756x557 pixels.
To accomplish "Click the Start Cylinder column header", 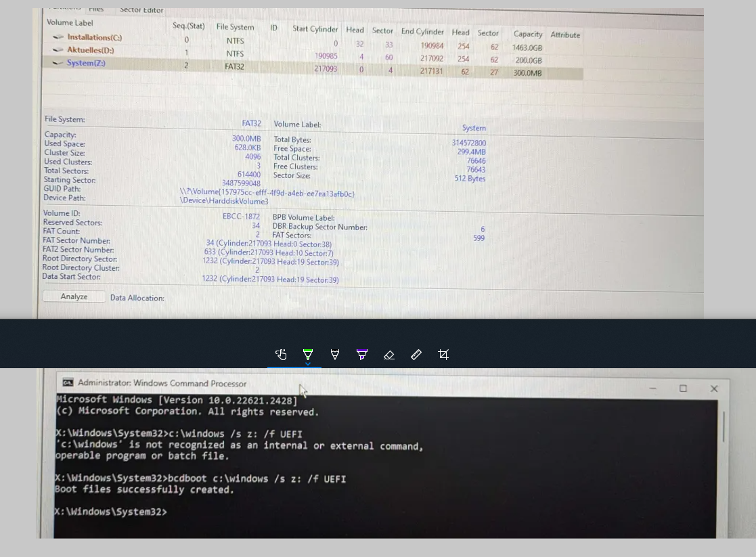I will [x=315, y=29].
